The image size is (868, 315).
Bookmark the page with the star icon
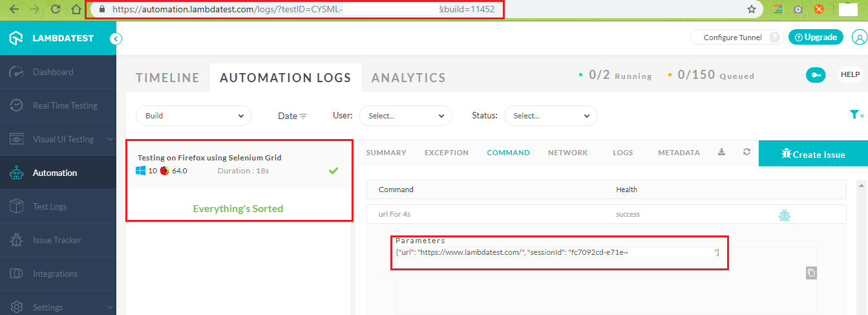tap(752, 10)
